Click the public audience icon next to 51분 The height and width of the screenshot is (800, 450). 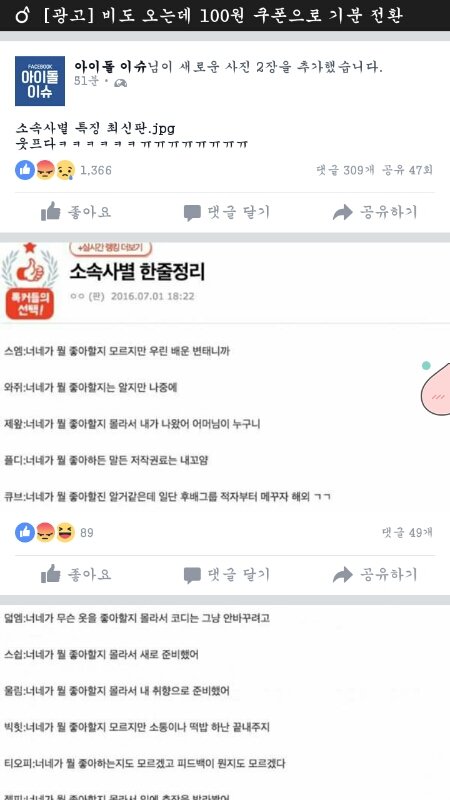120,83
